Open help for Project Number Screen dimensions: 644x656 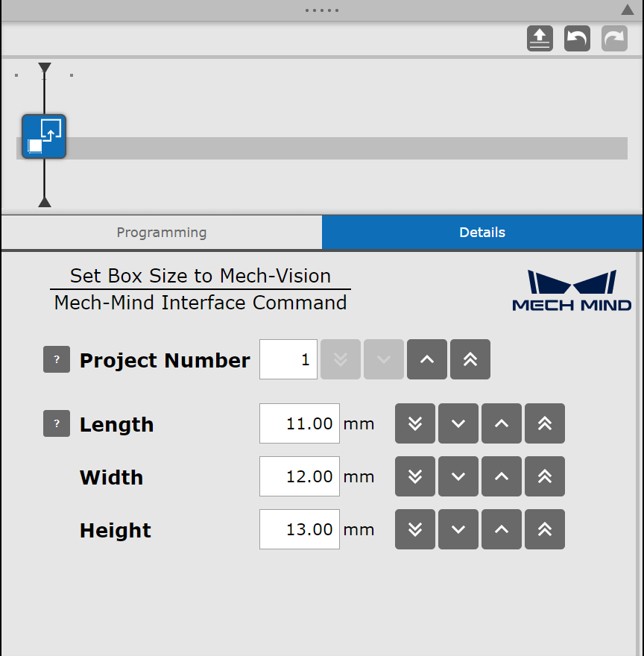[x=57, y=359]
